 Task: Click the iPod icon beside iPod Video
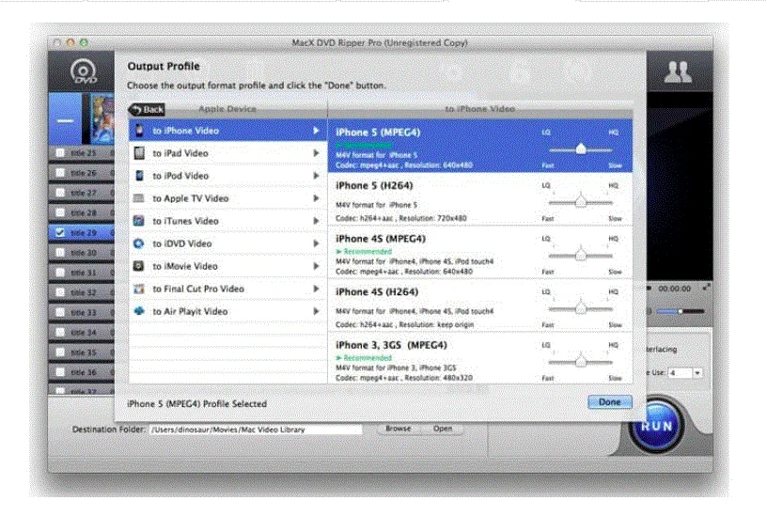point(139,176)
